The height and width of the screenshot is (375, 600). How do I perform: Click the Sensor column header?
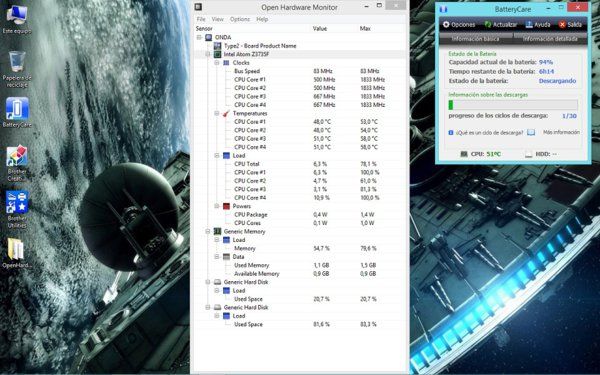tap(204, 29)
